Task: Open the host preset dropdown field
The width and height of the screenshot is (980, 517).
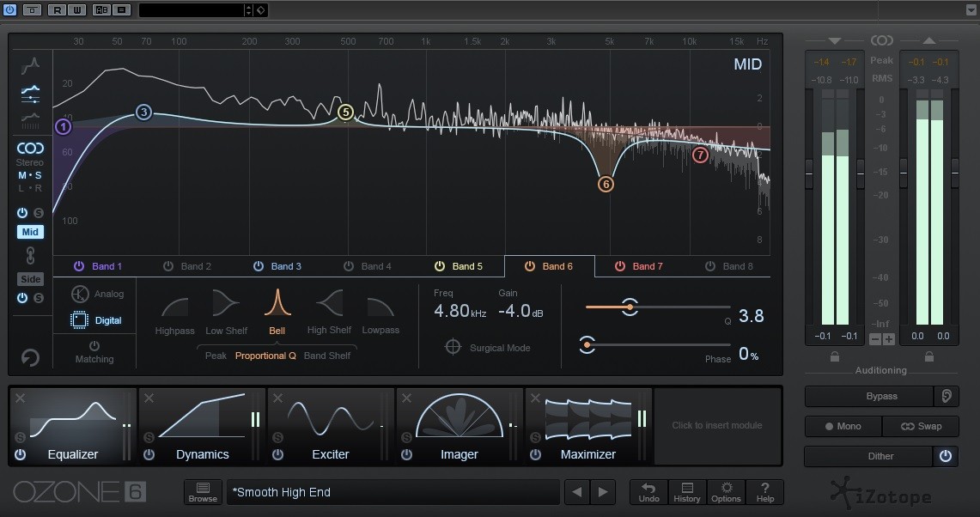Action: pyautogui.click(x=192, y=10)
